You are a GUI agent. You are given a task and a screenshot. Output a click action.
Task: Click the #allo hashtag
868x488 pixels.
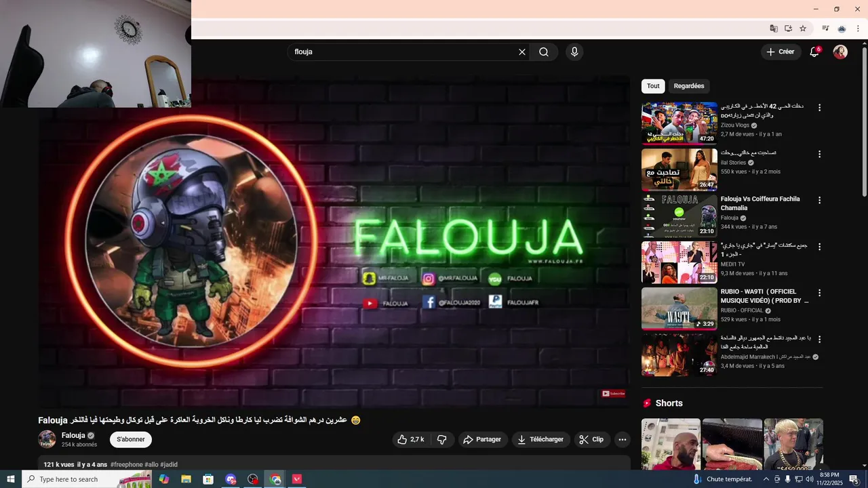point(151,464)
